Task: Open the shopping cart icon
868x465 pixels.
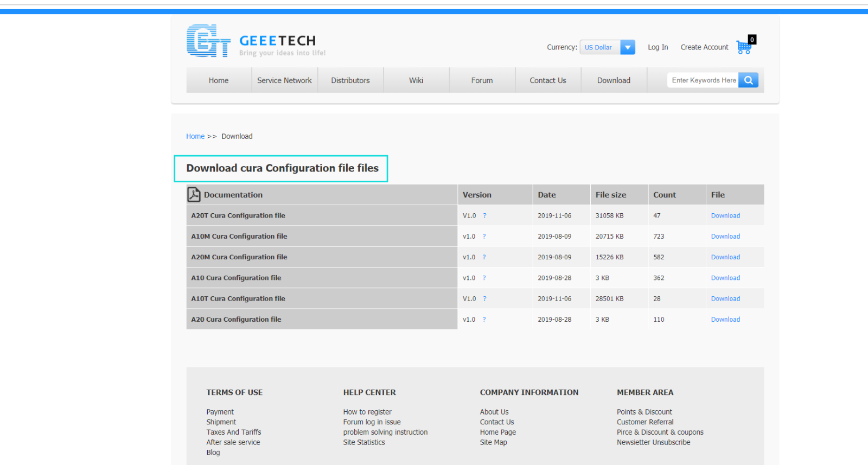Action: tap(744, 47)
